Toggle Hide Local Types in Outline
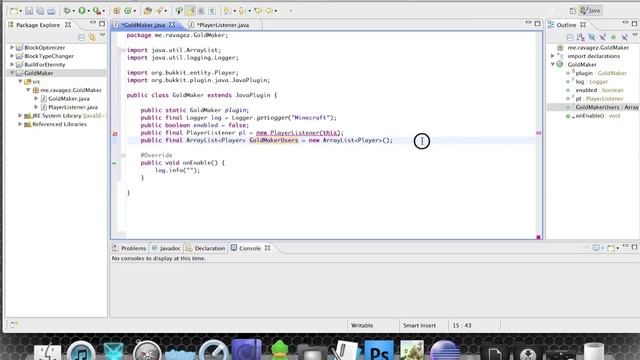640x360 pixels. [624, 38]
